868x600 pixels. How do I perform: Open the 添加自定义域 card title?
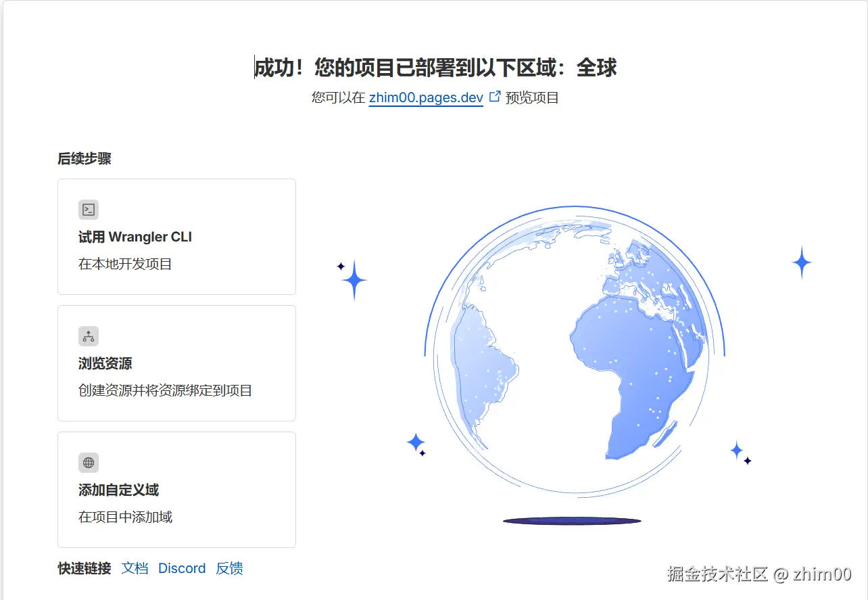point(118,490)
